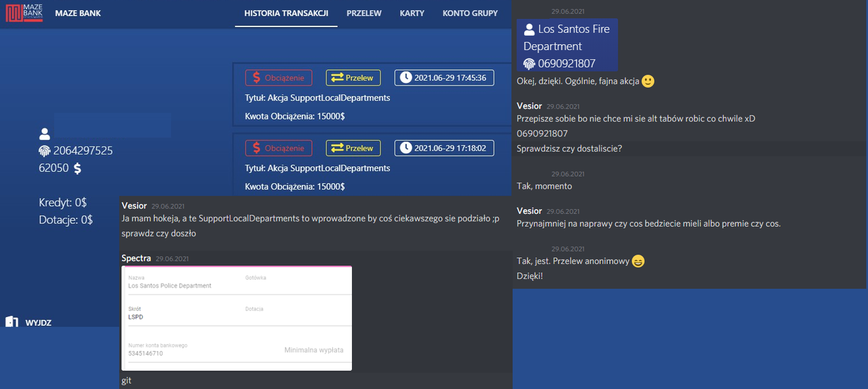
Task: Click Obciążenie tag on 17:45:36 transaction
Action: pyautogui.click(x=279, y=77)
